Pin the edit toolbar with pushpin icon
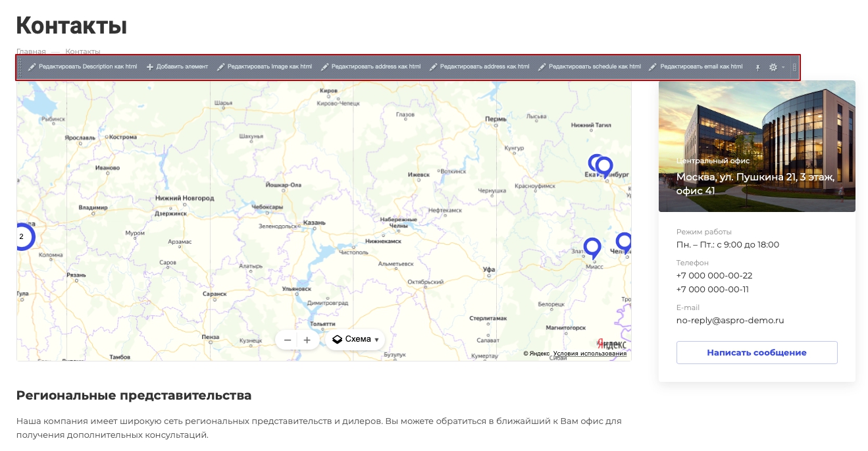 [757, 67]
